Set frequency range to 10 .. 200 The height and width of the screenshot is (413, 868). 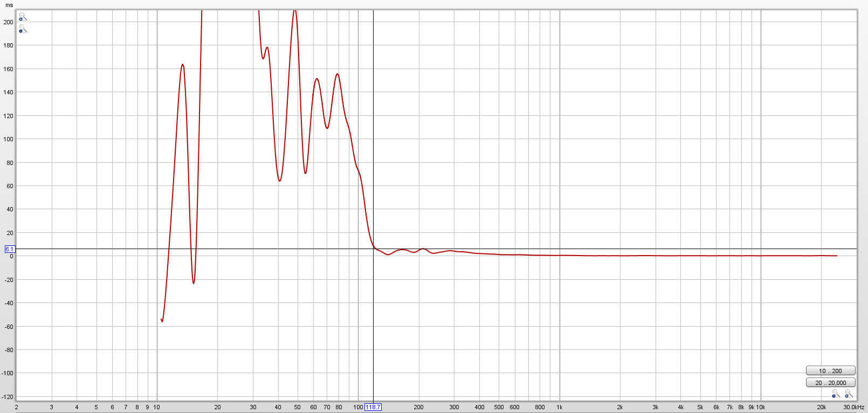(x=830, y=370)
